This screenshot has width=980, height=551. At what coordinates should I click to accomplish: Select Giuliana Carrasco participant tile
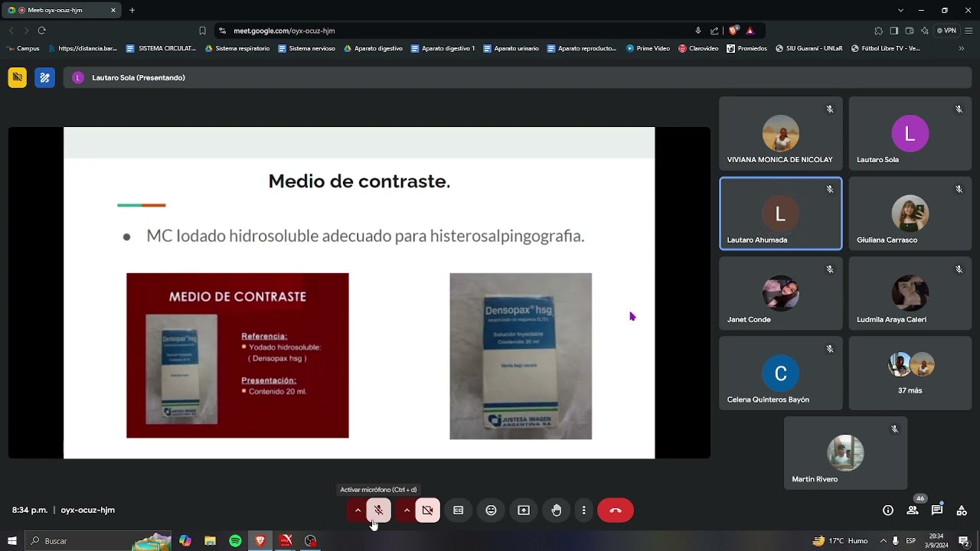(x=910, y=214)
